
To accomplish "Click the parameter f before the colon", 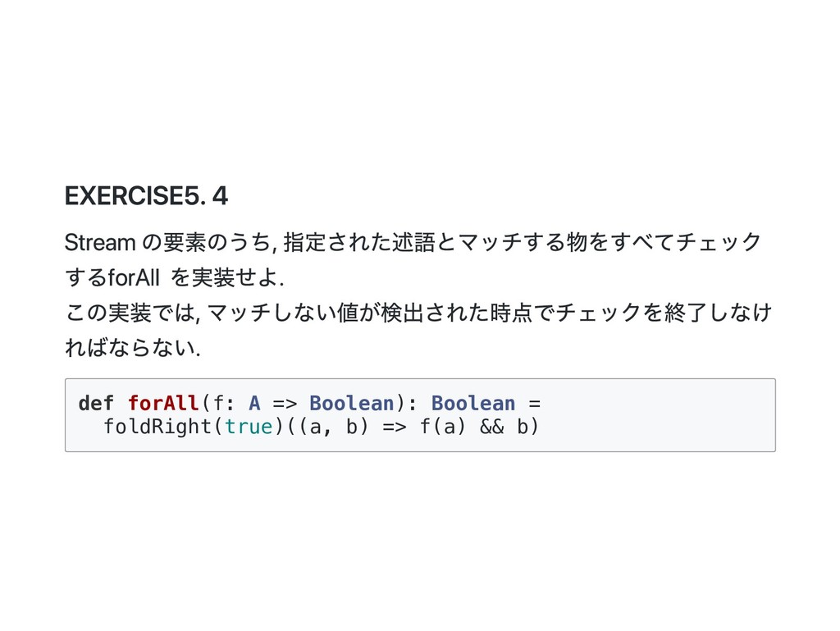I will tap(217, 404).
